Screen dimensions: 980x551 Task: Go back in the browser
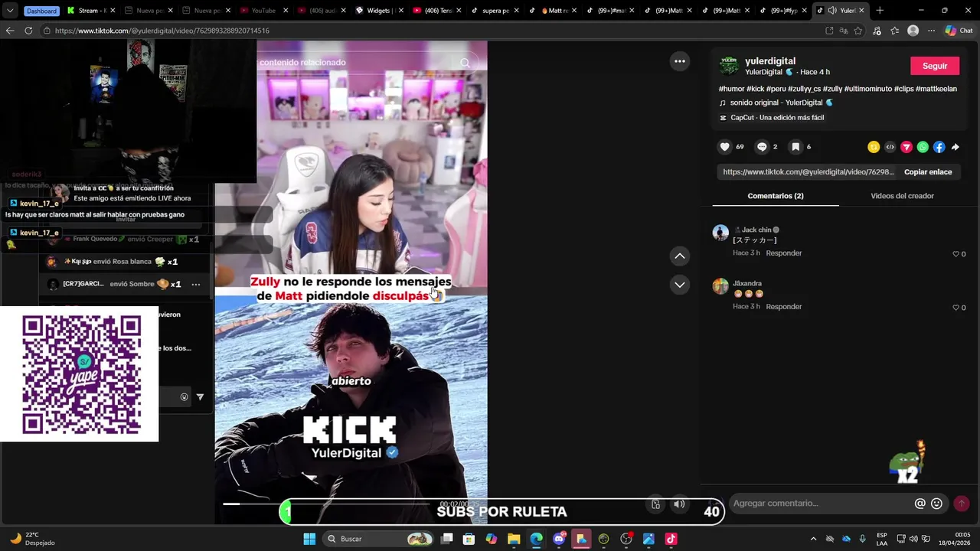pos(10,31)
